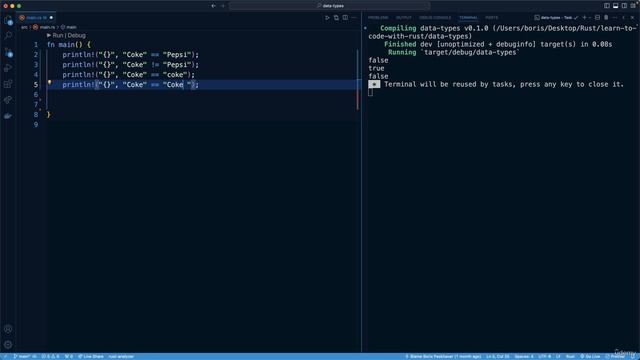Click line number 1 in gutter
The image size is (640, 360).
pos(36,44)
